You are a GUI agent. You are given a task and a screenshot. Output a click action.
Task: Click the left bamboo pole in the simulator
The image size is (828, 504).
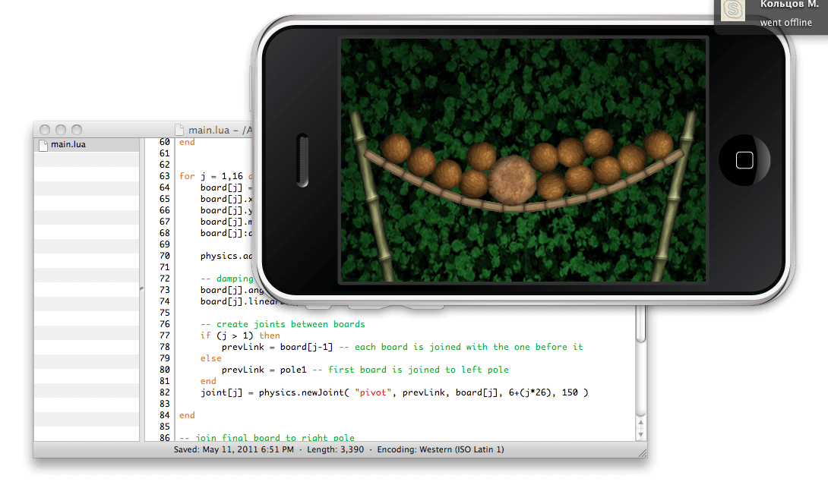click(x=371, y=196)
